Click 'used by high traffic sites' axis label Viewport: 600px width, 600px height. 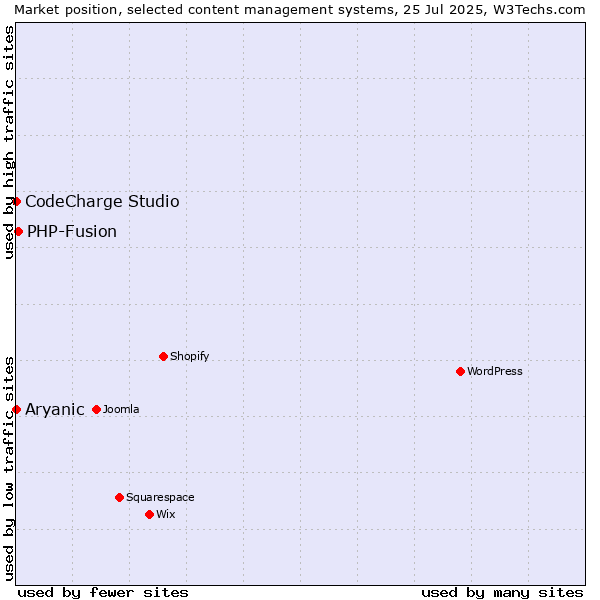[x=8, y=142]
